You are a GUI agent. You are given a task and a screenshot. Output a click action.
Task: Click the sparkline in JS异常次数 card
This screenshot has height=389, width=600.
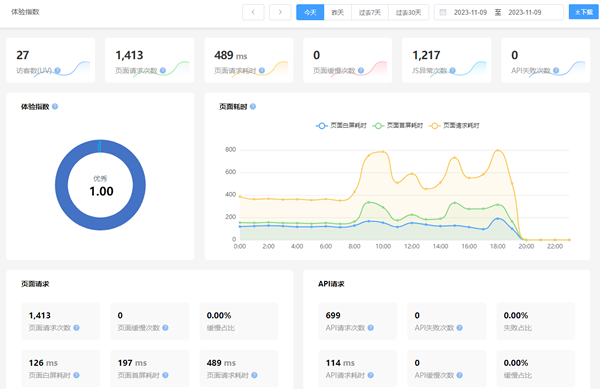point(458,69)
